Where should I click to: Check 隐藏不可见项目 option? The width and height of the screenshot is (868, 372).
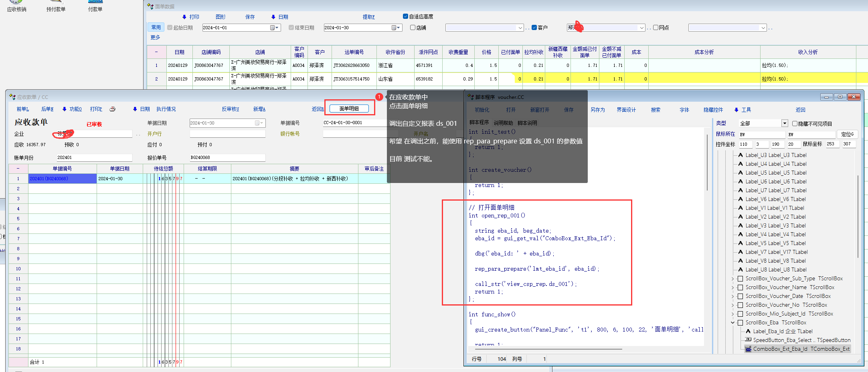[795, 124]
